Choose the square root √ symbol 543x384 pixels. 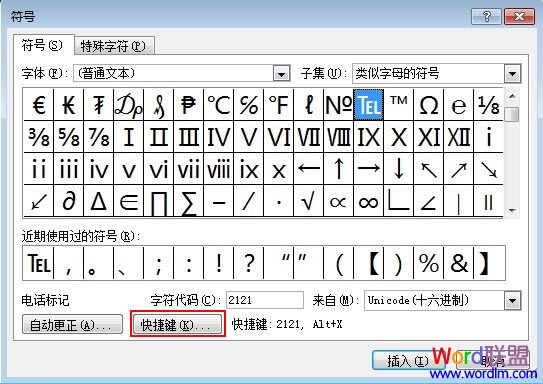pyautogui.click(x=309, y=201)
